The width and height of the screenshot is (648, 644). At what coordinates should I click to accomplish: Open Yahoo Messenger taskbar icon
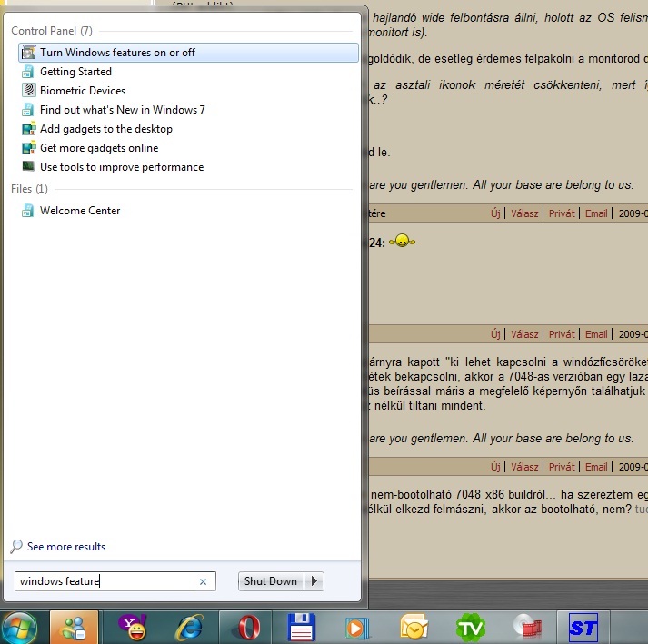(x=133, y=627)
